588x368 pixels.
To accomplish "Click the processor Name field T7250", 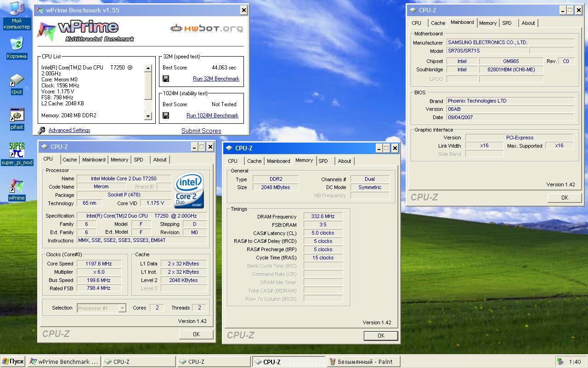I will click(124, 178).
